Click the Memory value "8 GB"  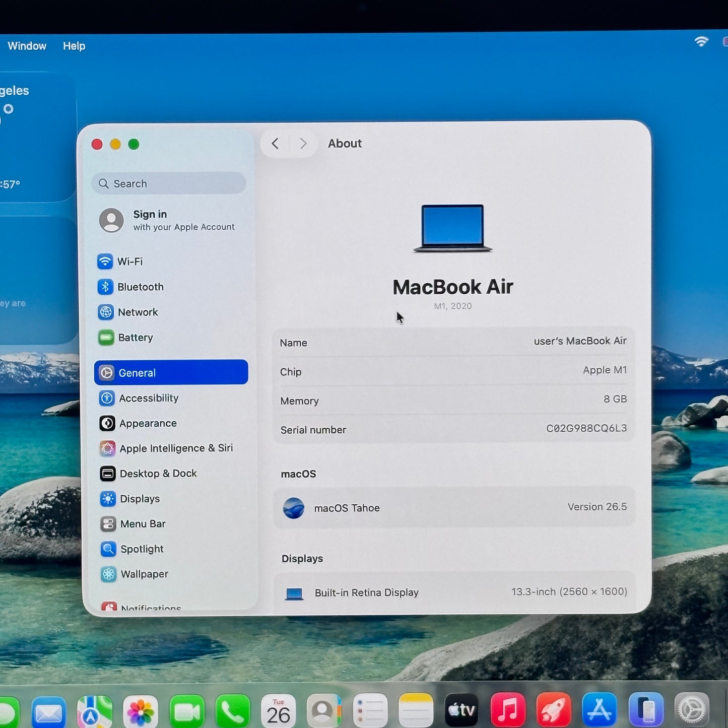point(615,399)
